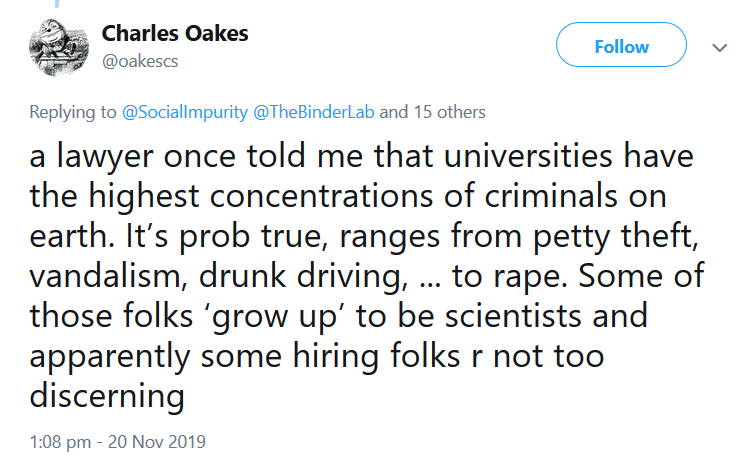This screenshot has height=464, width=752.
Task: Click the word 'criminals' in the tweet
Action: point(539,197)
